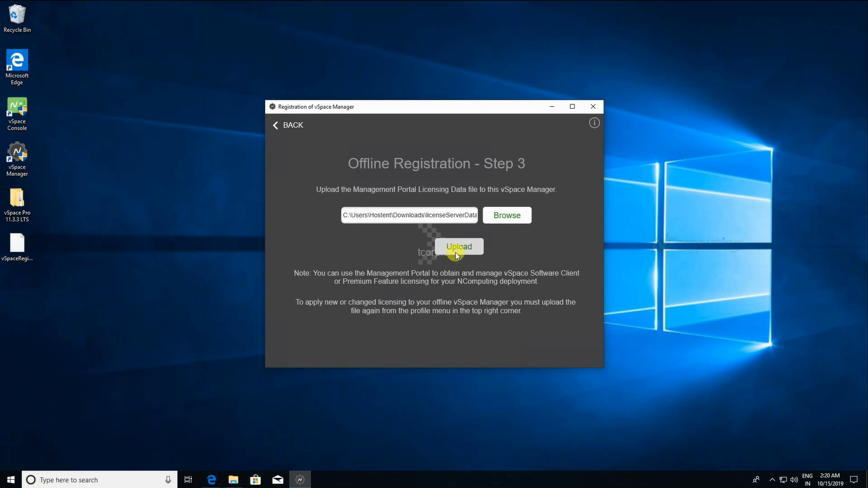Open the notification center icon
868x488 pixels.
pos(854,480)
